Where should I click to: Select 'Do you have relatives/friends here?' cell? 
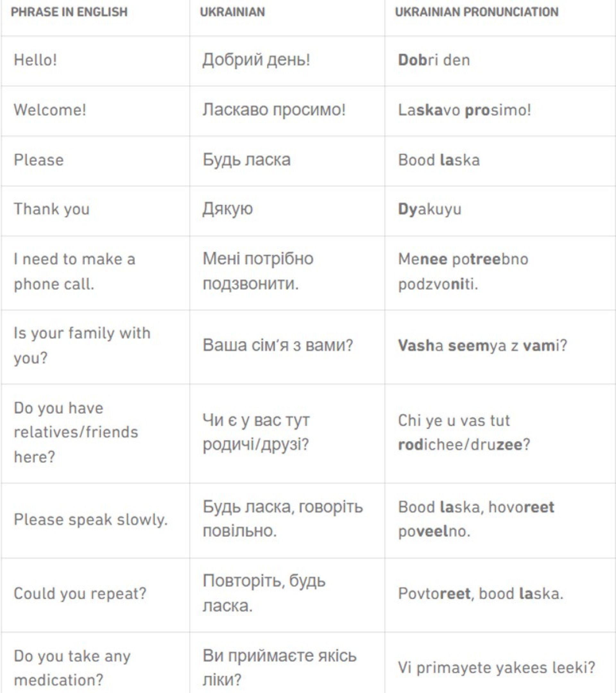76,432
